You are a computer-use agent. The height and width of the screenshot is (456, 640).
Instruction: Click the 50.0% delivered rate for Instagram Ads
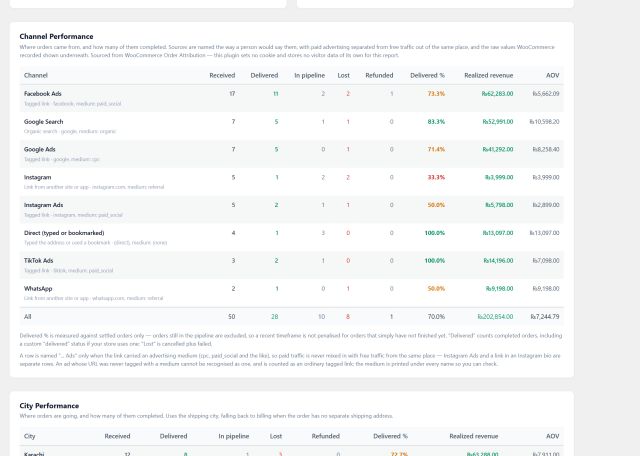(x=436, y=205)
